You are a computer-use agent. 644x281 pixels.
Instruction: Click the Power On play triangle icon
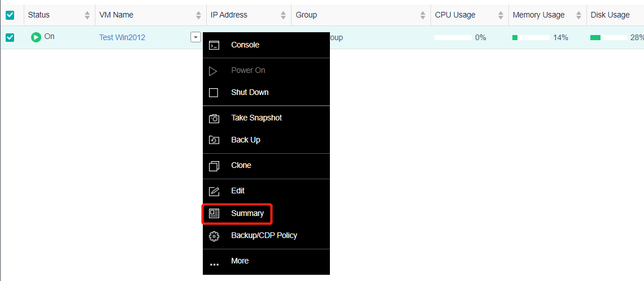[x=213, y=71]
